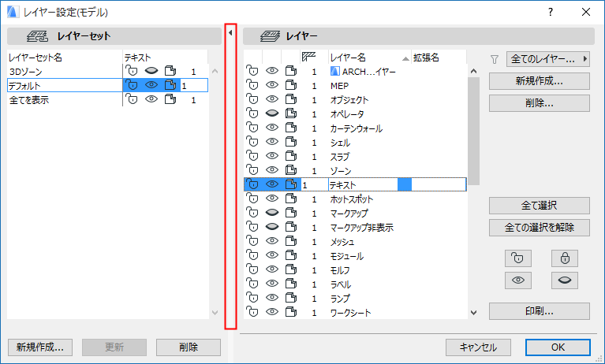
Task: Click the intersection group column header icon
Action: (309, 58)
